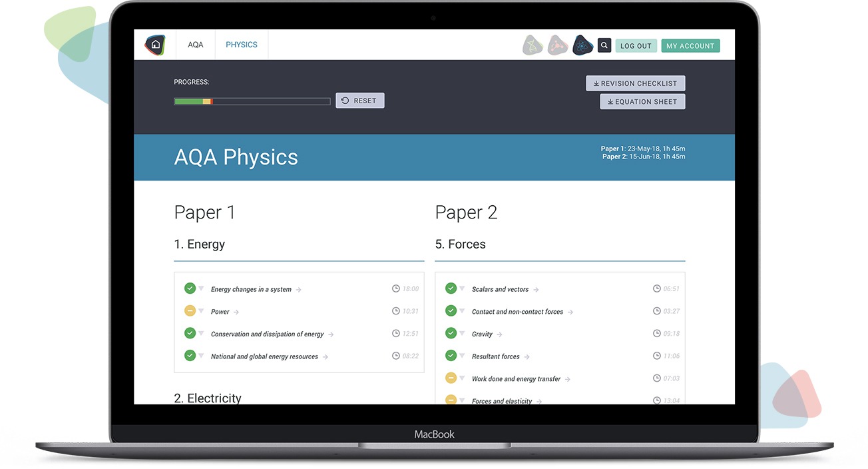Select the PHYSICS nav item
This screenshot has width=868, height=469.
(x=241, y=45)
